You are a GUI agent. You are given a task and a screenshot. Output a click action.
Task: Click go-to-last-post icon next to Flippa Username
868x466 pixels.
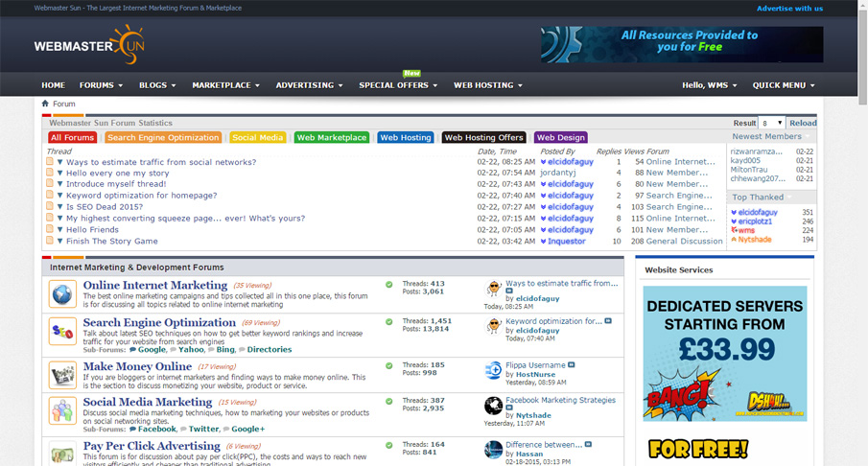tap(572, 364)
